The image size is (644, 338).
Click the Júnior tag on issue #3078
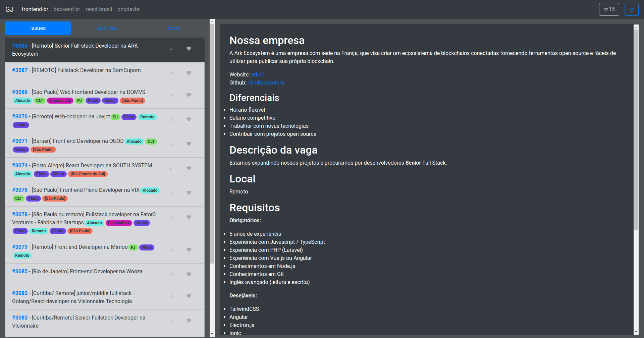pos(142,223)
